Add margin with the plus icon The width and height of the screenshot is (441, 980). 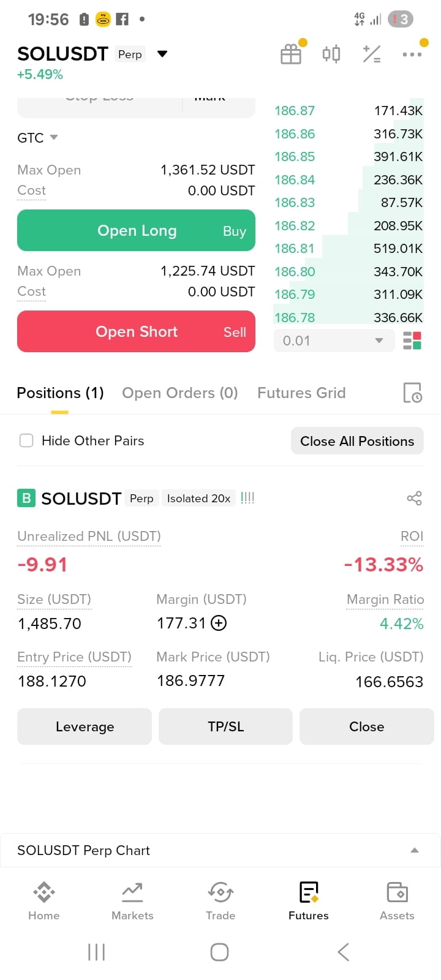[219, 623]
